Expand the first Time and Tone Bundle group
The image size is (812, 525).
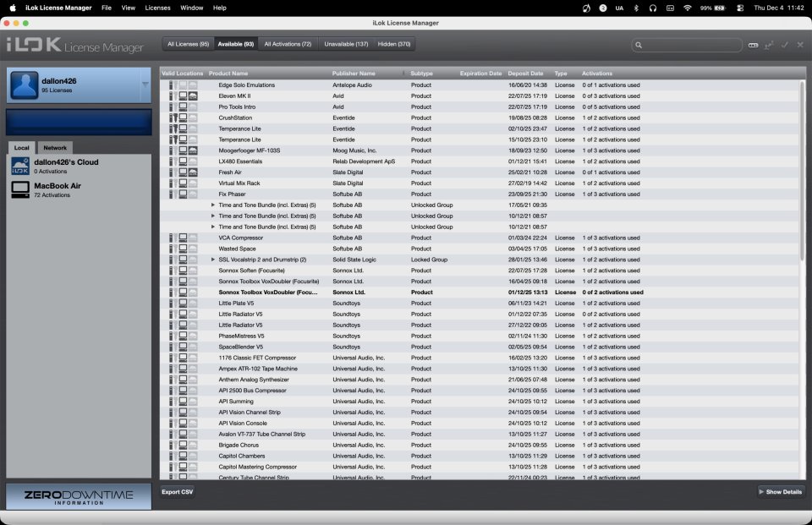point(214,205)
